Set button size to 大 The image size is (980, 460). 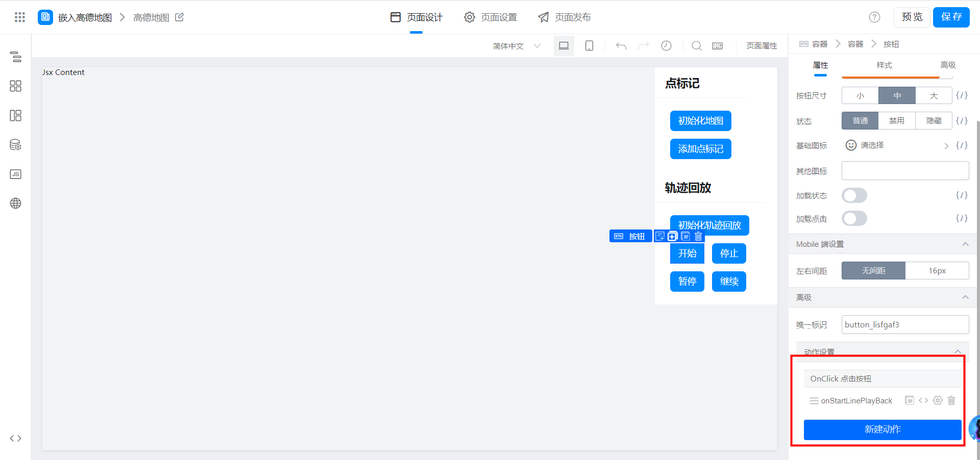point(934,95)
